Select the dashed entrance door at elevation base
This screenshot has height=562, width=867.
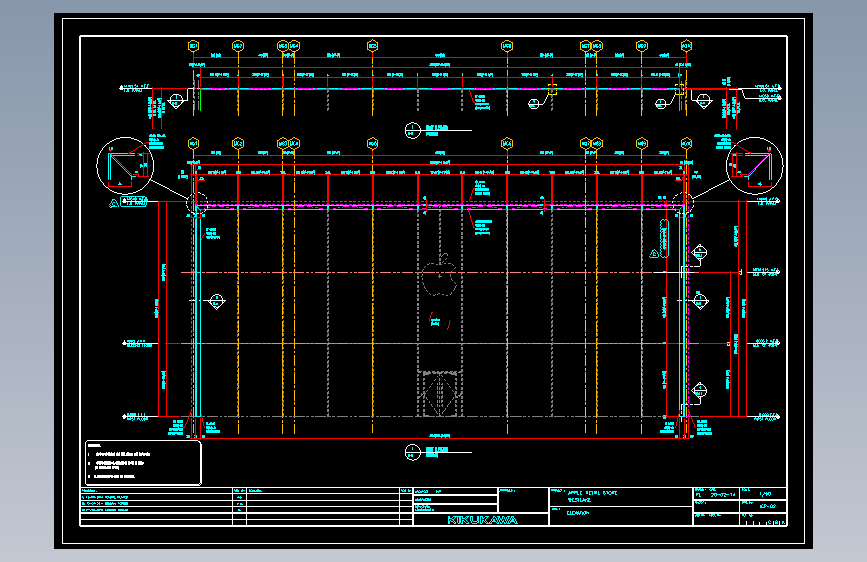(x=440, y=393)
